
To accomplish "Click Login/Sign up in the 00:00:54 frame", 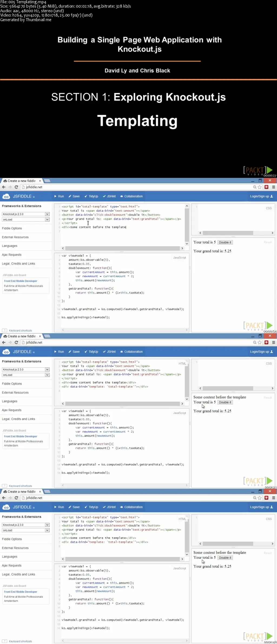I will point(261,196).
